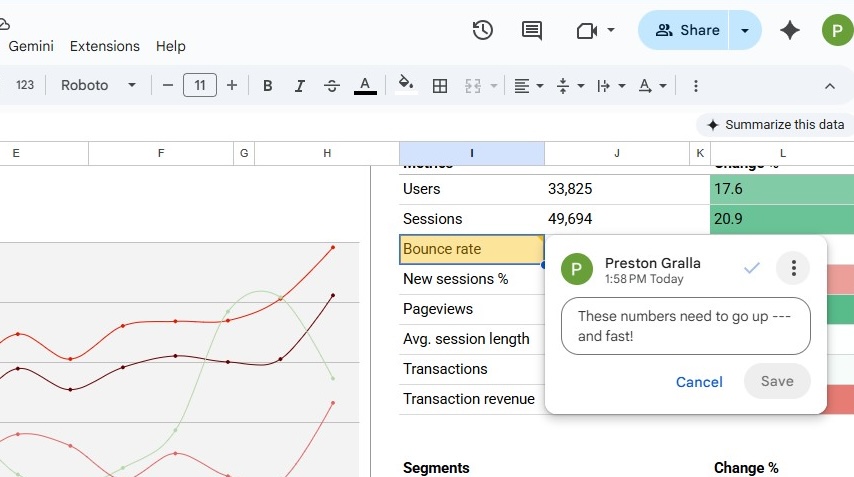Toggle bold formatting
The image size is (854, 477).
267,85
